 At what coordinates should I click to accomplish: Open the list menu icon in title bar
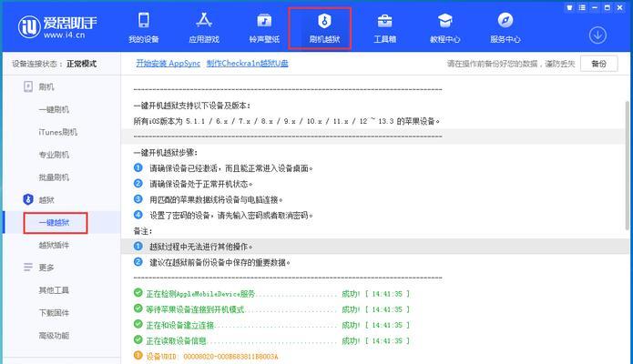coord(582,7)
